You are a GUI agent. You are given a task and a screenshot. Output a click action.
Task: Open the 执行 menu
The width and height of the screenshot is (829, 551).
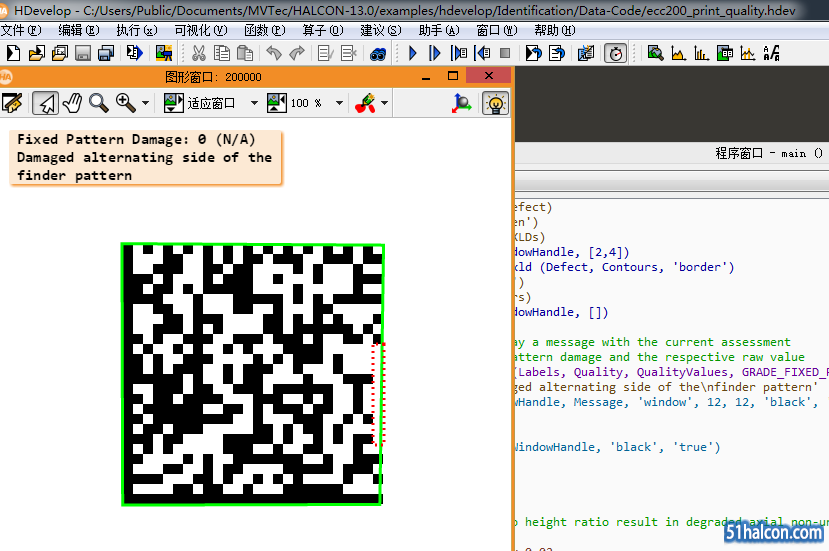(x=137, y=31)
